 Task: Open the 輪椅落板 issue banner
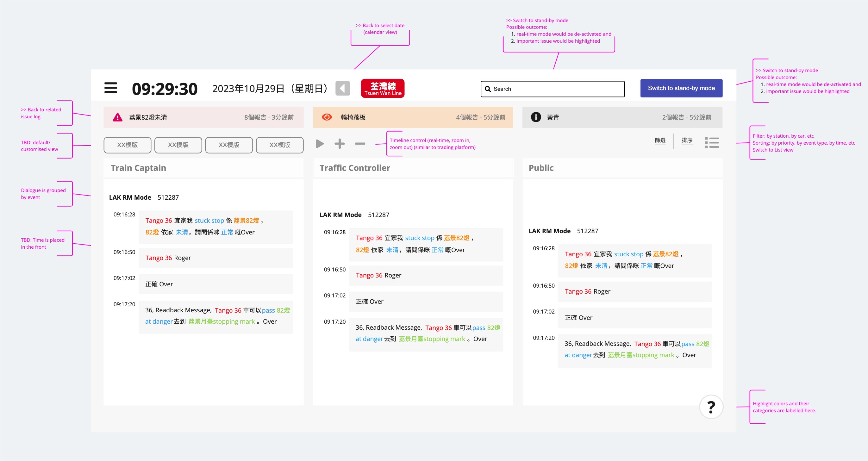point(413,117)
